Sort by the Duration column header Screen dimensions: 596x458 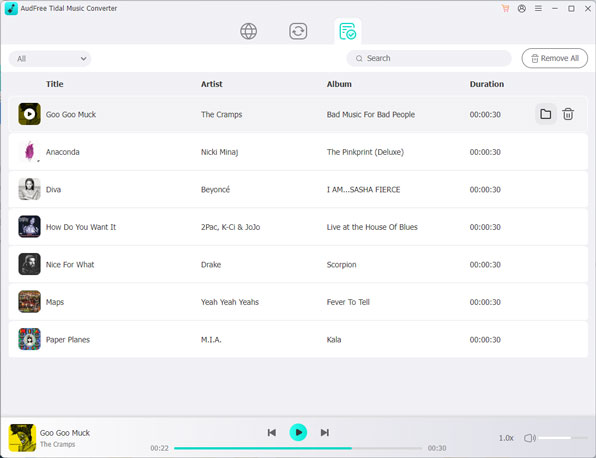(x=487, y=84)
